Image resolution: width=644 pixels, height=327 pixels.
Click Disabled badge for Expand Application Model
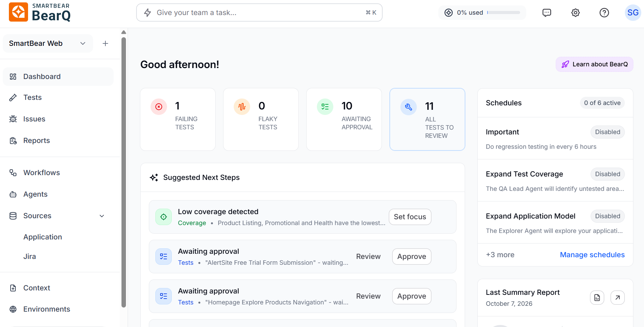click(x=608, y=216)
